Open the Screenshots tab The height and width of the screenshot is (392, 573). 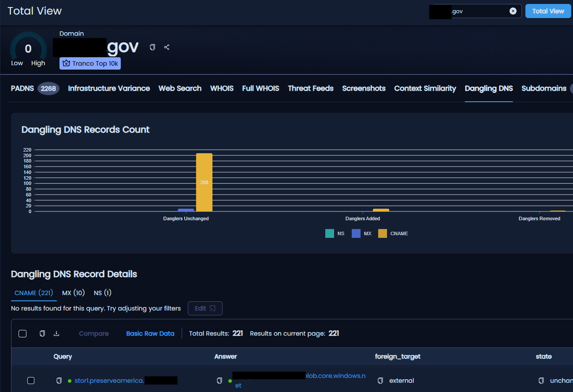click(x=364, y=89)
